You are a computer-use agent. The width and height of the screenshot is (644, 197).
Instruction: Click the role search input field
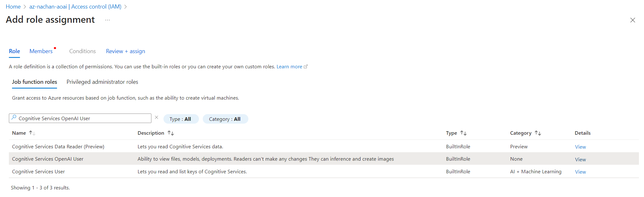(82, 119)
